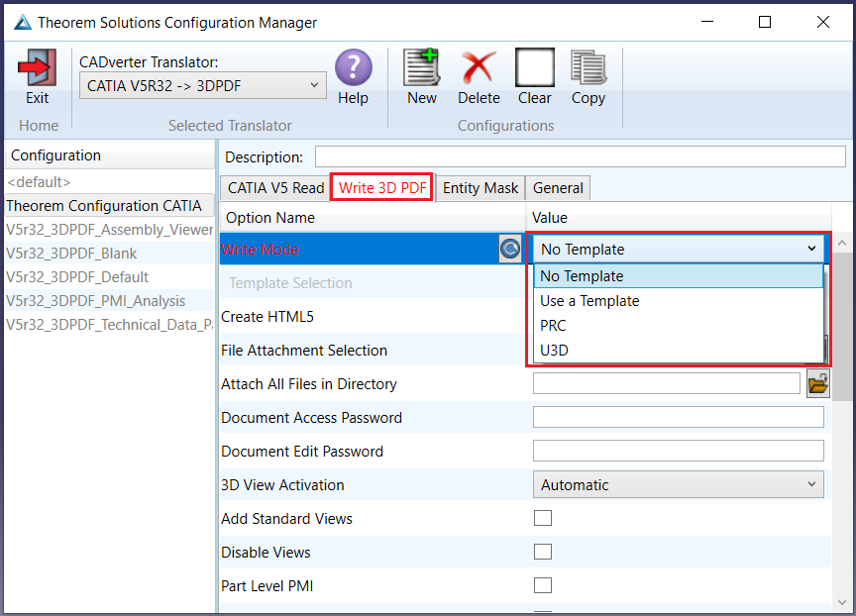The width and height of the screenshot is (856, 616).
Task: Choose Use a Template option
Action: (678, 301)
